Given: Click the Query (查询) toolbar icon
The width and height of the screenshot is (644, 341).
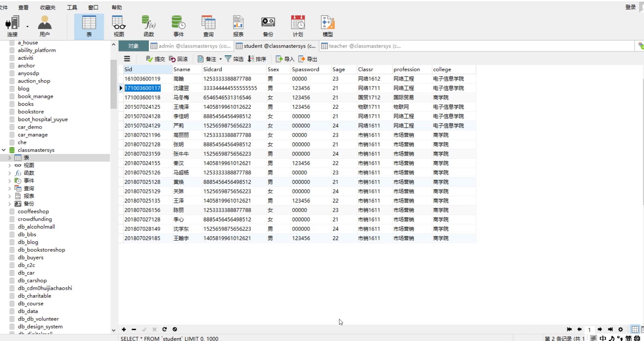Looking at the screenshot, I should pyautogui.click(x=208, y=26).
